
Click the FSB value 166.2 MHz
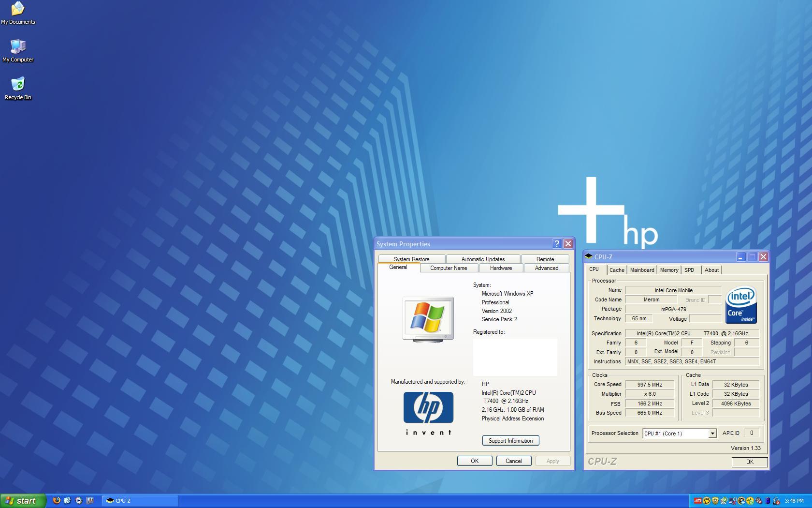tap(650, 403)
